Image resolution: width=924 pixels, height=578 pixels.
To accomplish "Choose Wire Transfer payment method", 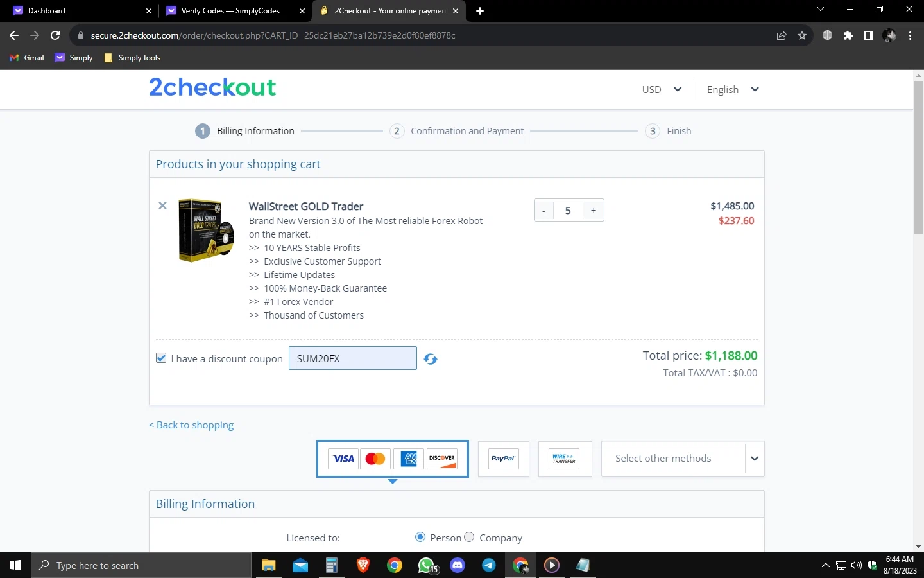I will click(x=565, y=459).
